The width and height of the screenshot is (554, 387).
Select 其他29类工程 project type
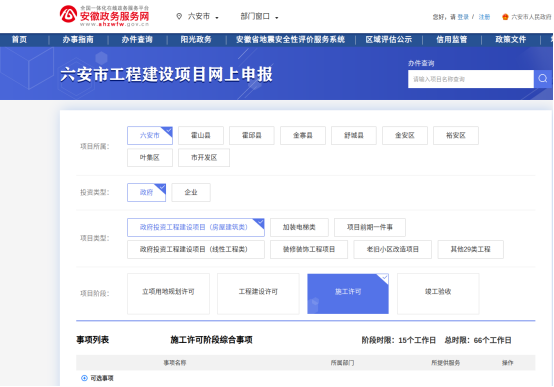pos(471,250)
